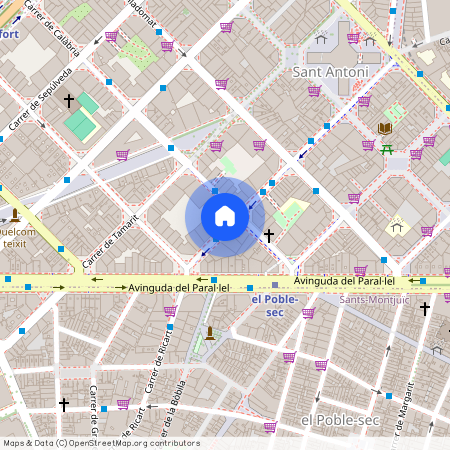450x450 pixels.
Task: Click the Carrer de Tamarit street label
Action: (110, 241)
